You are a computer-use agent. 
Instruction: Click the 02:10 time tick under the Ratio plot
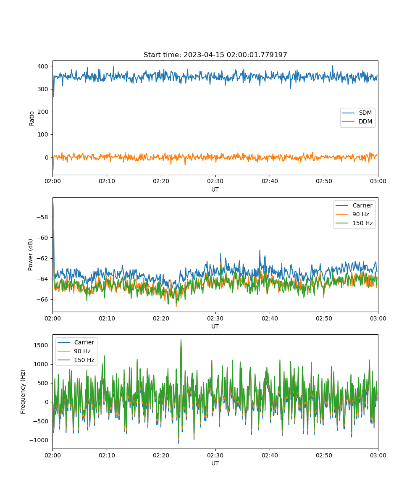tap(107, 181)
